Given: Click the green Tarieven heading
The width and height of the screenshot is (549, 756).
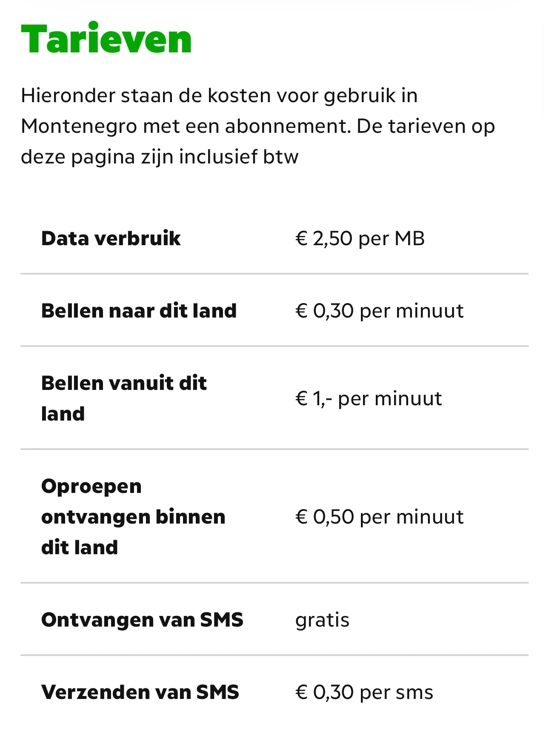Looking at the screenshot, I should pyautogui.click(x=106, y=40).
